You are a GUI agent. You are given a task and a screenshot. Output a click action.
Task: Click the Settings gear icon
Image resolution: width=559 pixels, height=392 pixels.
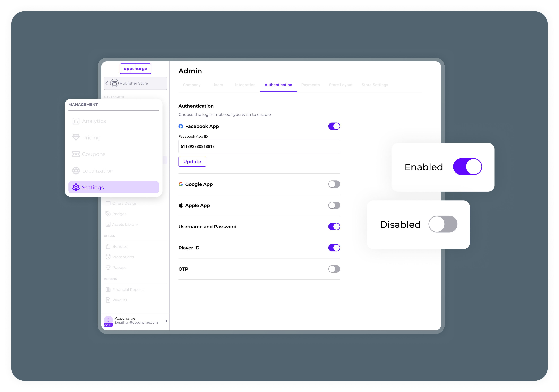coord(76,187)
